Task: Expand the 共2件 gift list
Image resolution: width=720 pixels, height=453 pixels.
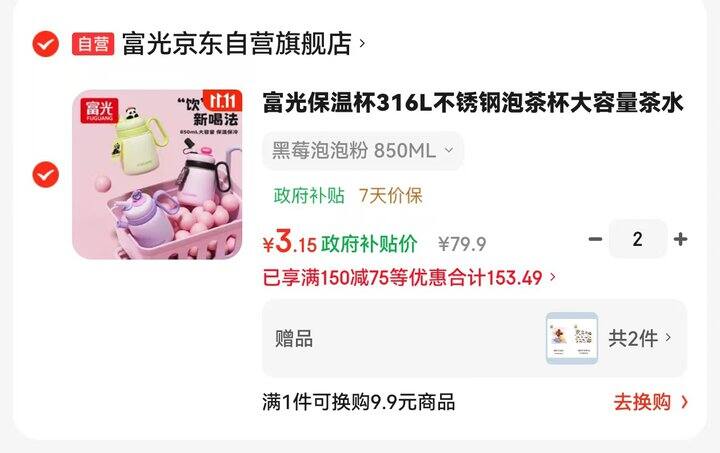Action: (639, 339)
